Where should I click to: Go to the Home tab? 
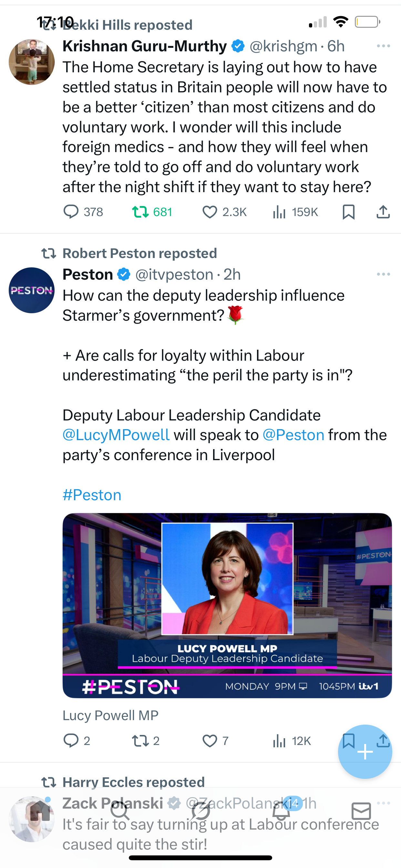(40, 811)
